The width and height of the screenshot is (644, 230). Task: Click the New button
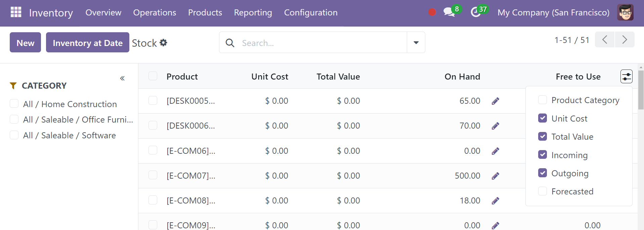pos(25,42)
